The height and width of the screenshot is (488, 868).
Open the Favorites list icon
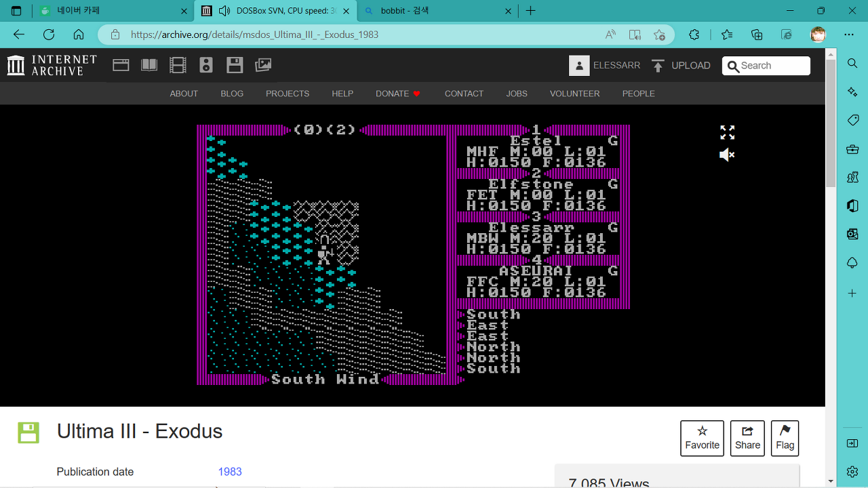(x=727, y=35)
